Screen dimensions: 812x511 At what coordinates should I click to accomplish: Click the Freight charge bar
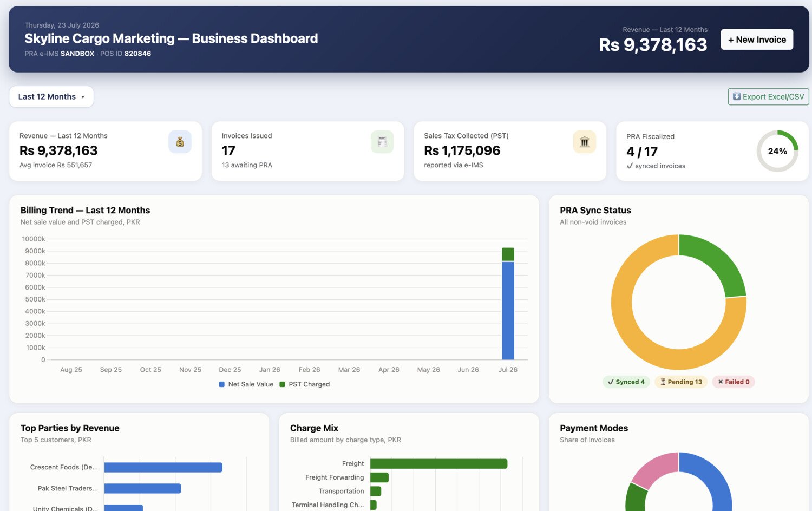click(438, 464)
